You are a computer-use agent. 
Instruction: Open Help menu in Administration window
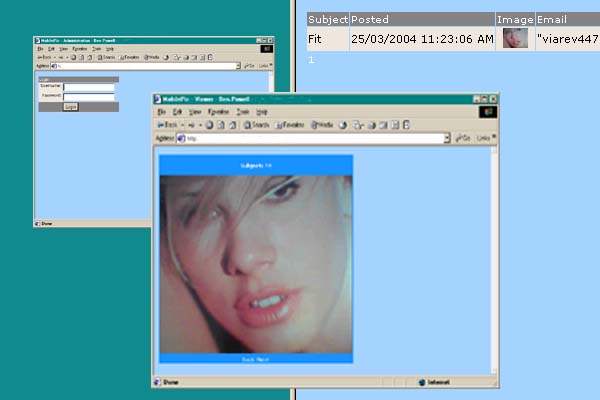tap(110, 49)
